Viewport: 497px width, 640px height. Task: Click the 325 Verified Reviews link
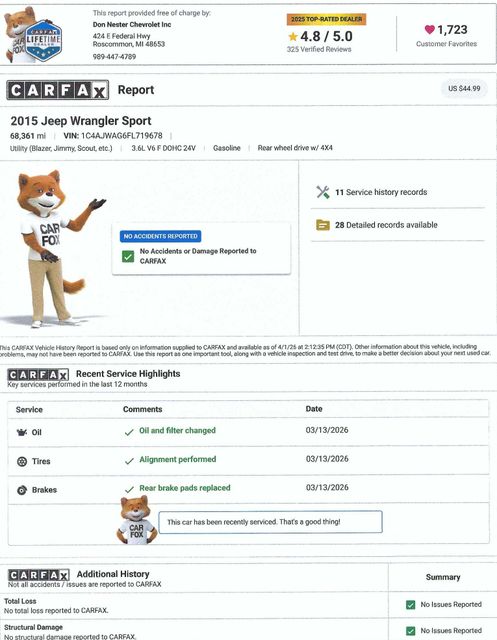pyautogui.click(x=319, y=49)
